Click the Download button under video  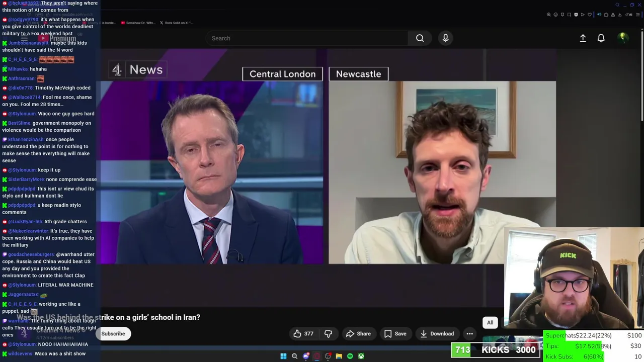[x=437, y=334]
